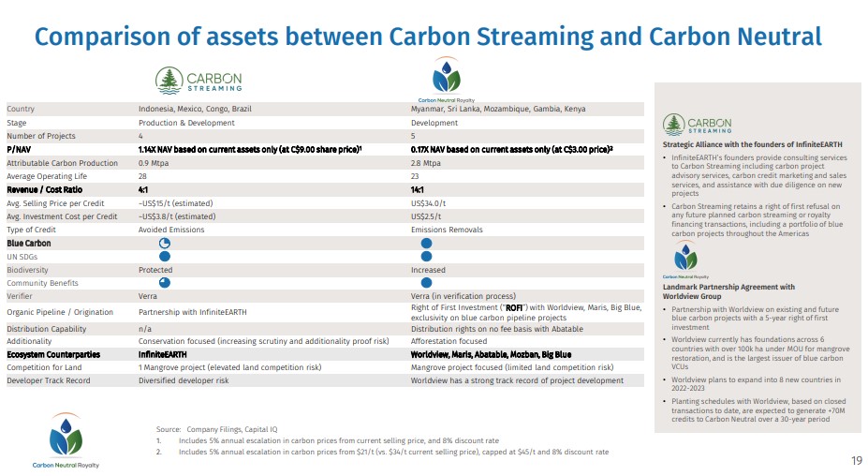The width and height of the screenshot is (868, 476).
Task: Click the '2.8 Mtpa' value
Action: [426, 163]
